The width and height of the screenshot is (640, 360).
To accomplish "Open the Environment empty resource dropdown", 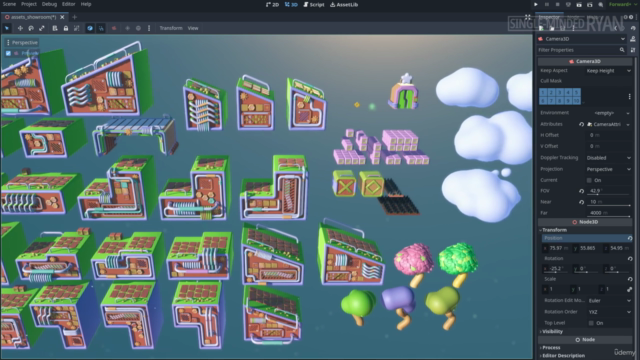I will 609,113.
